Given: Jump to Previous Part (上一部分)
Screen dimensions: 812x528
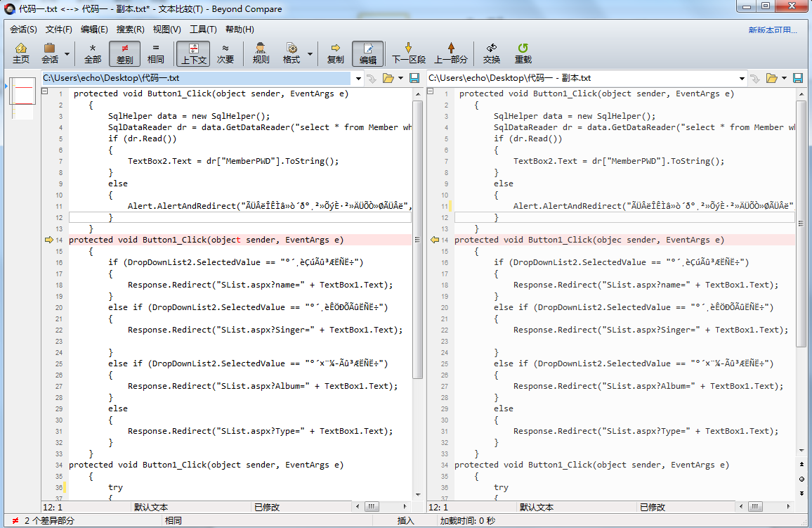Looking at the screenshot, I should (x=450, y=53).
